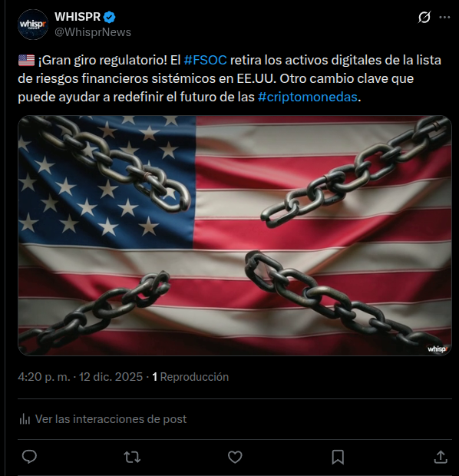
Task: Click the 4:20 p. m. timestamp
Action: click(x=44, y=377)
